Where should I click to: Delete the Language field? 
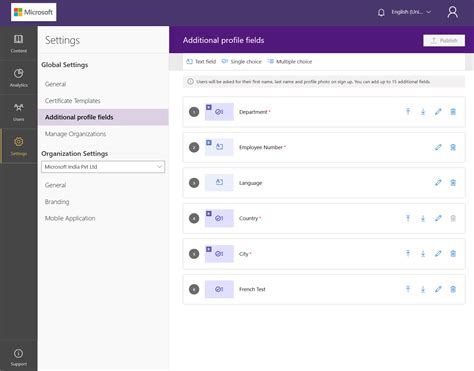(453, 183)
